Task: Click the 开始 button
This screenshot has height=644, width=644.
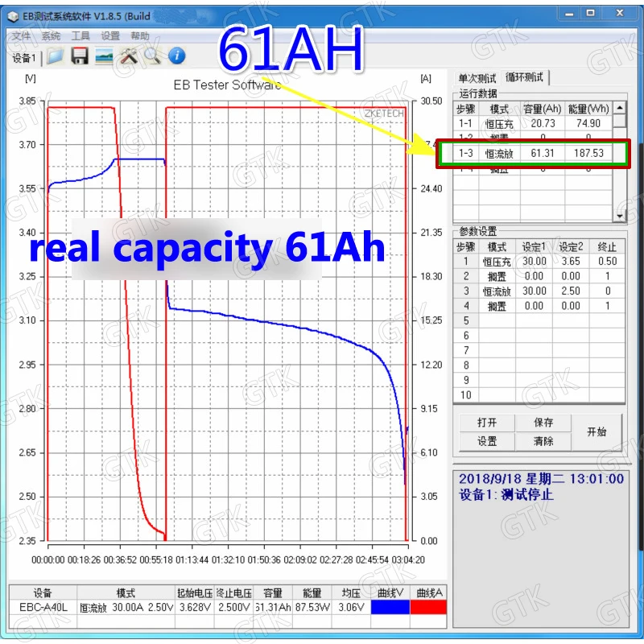Action: click(597, 432)
